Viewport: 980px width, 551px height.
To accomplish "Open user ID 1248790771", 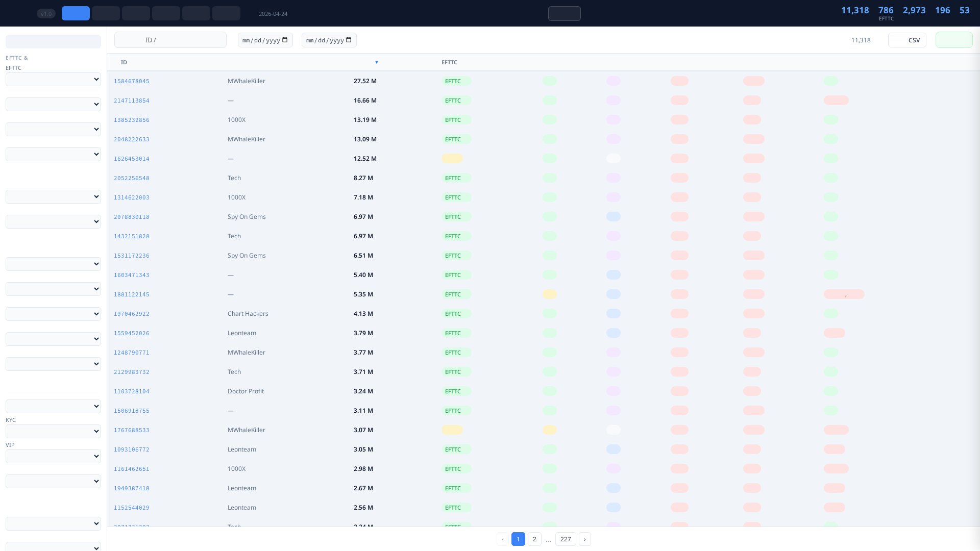I will pyautogui.click(x=132, y=353).
